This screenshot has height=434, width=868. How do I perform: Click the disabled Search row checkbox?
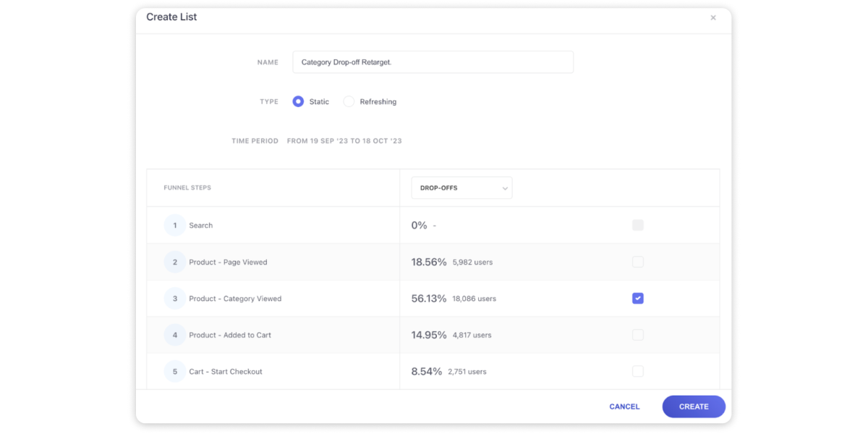(x=637, y=225)
